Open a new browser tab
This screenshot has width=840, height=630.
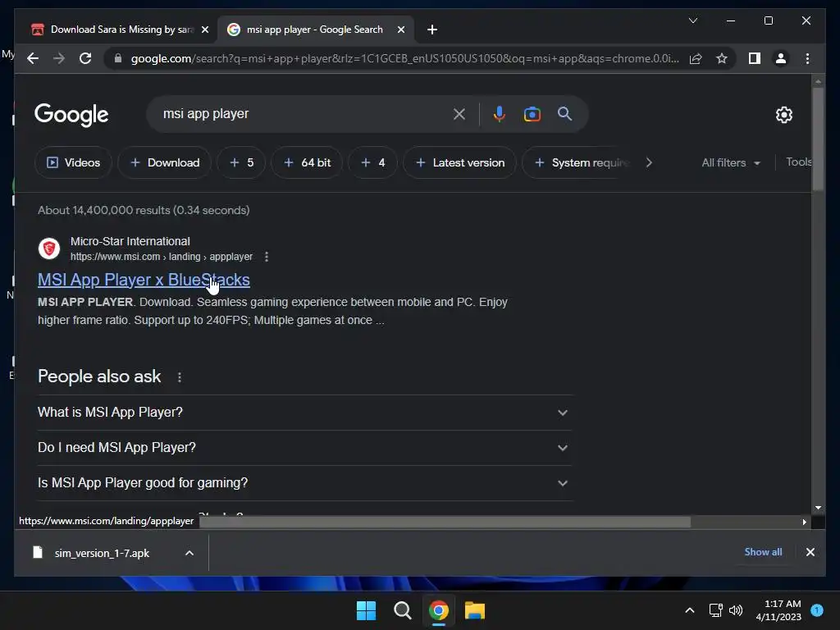pyautogui.click(x=431, y=30)
